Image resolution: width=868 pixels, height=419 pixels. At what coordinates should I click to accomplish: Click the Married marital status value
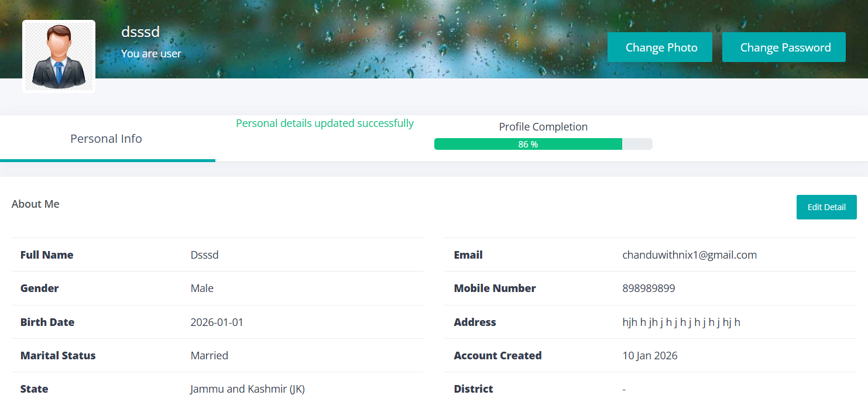pyautogui.click(x=209, y=355)
